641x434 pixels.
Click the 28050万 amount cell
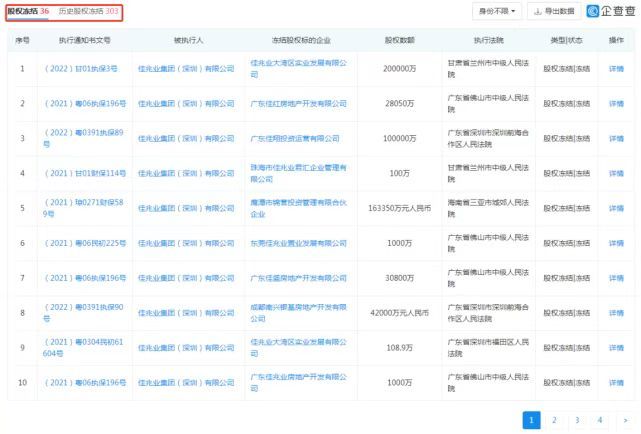[399, 104]
